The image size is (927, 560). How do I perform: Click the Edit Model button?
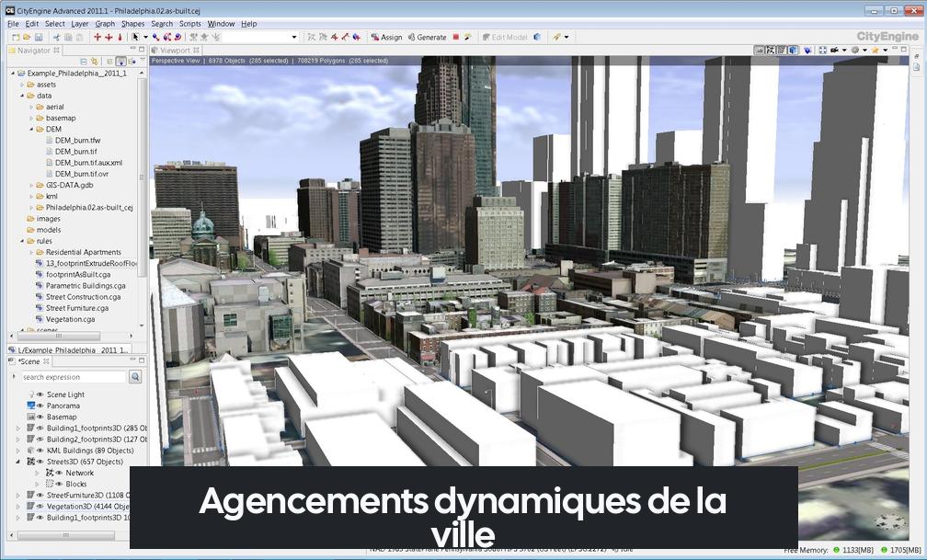click(504, 38)
